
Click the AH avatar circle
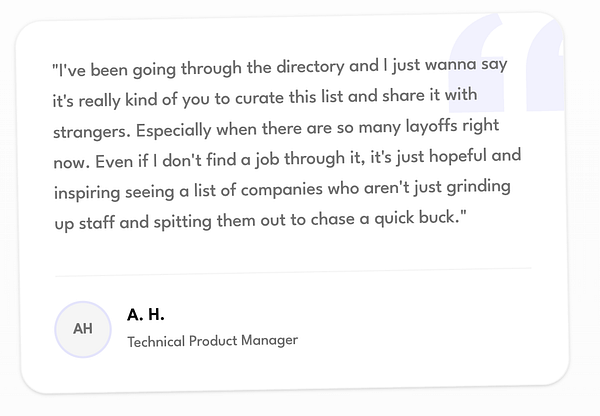click(x=83, y=330)
